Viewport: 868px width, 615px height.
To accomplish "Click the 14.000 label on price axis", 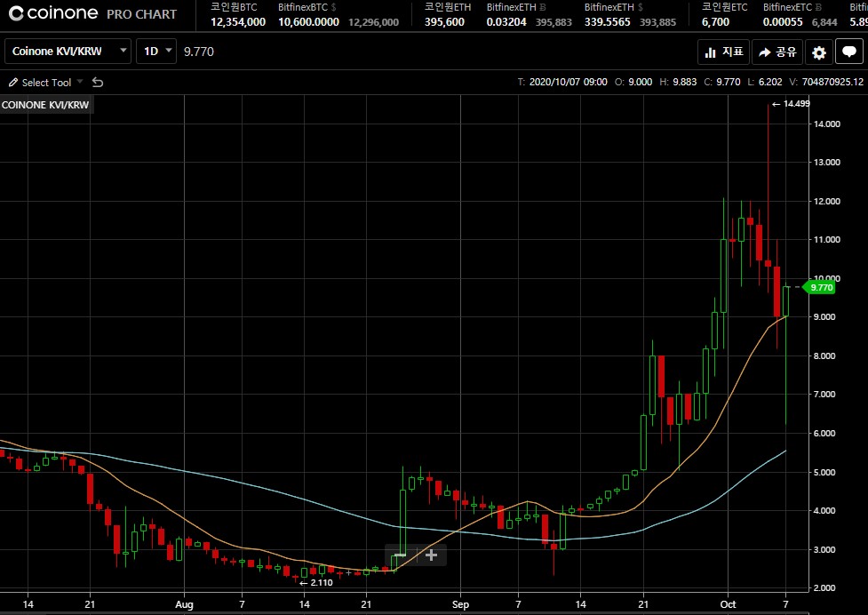I will pyautogui.click(x=827, y=124).
